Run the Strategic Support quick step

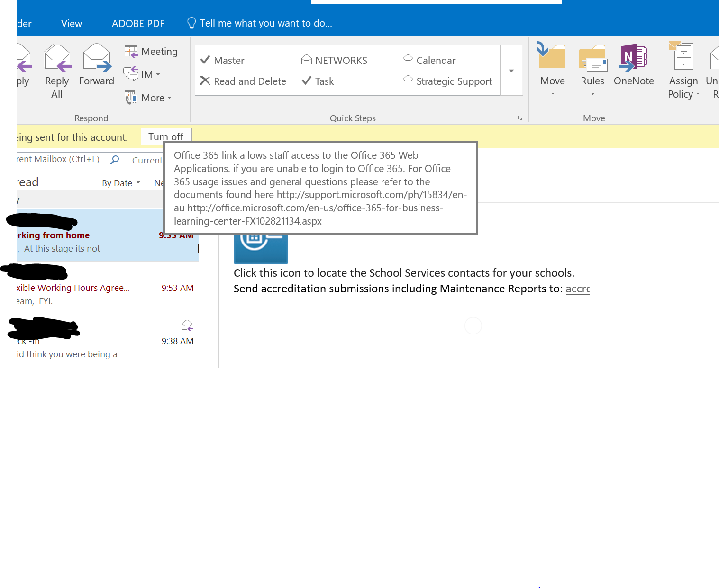tap(447, 81)
